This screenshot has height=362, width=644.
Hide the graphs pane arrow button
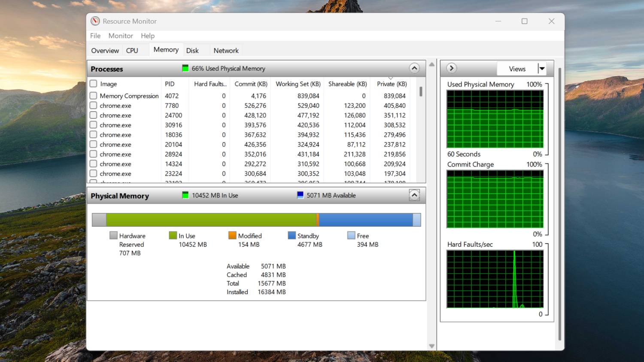point(451,68)
